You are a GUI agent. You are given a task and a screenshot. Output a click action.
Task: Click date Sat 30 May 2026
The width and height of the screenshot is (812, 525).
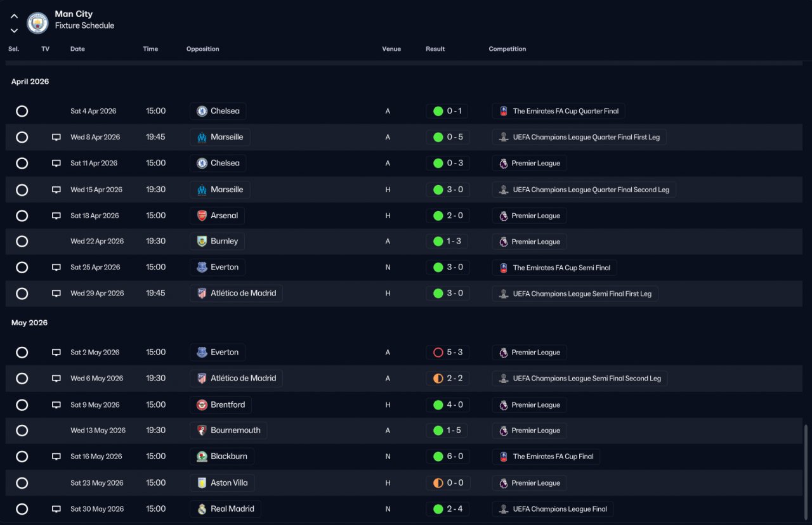point(97,509)
